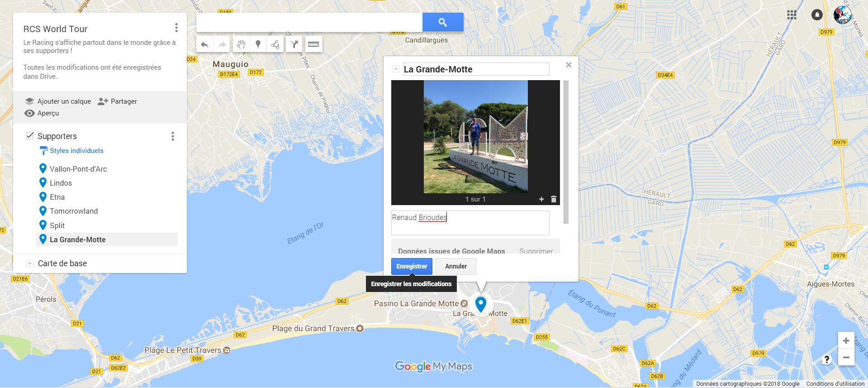Image resolution: width=868 pixels, height=388 pixels.
Task: Open RCS World Tour map options menu
Action: [x=176, y=28]
